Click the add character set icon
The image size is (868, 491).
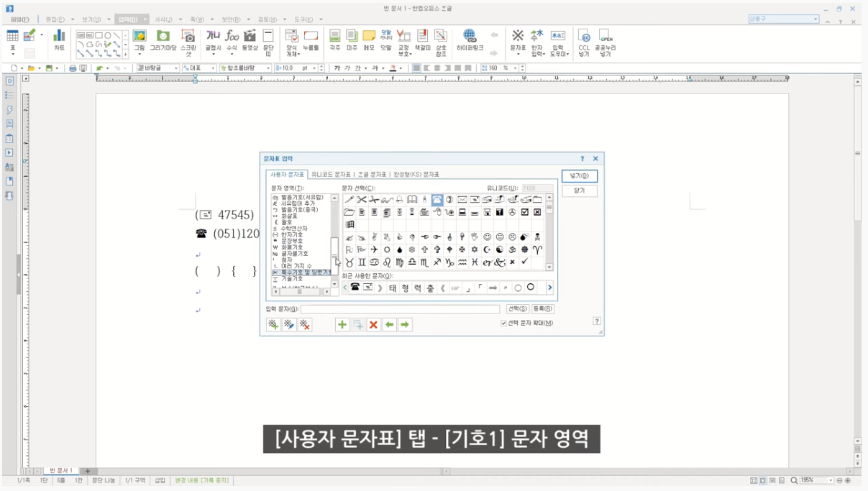(273, 325)
